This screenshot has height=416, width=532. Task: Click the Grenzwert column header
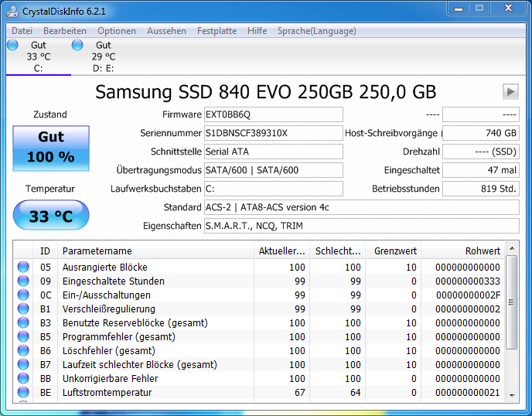(394, 251)
